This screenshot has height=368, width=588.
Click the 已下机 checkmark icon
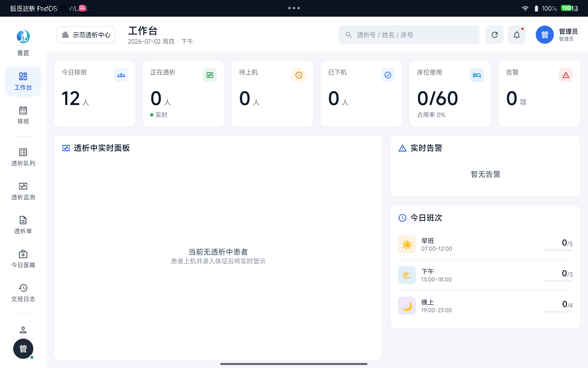pos(388,75)
